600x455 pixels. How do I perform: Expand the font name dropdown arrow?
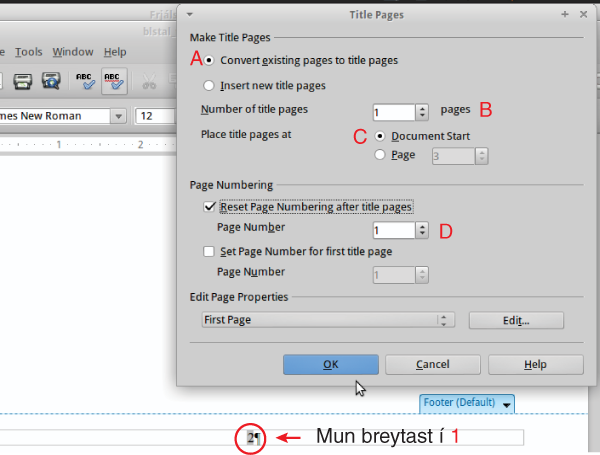coord(118,116)
